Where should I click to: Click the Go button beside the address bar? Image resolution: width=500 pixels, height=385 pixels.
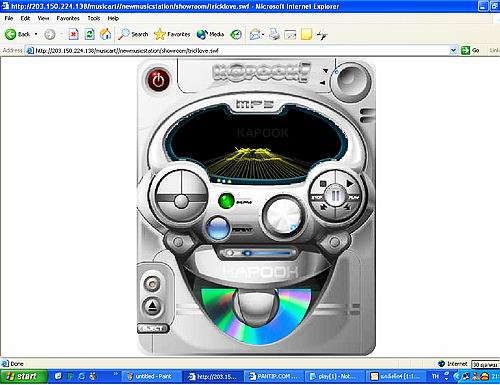[x=470, y=50]
